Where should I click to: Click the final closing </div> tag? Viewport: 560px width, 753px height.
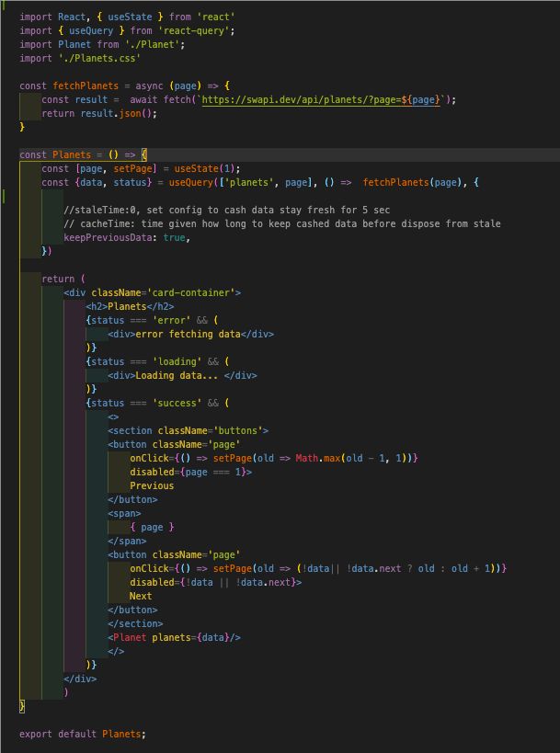[80, 679]
